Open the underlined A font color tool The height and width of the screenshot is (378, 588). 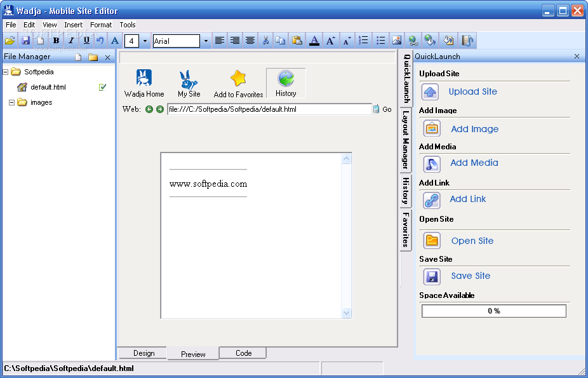coord(314,41)
